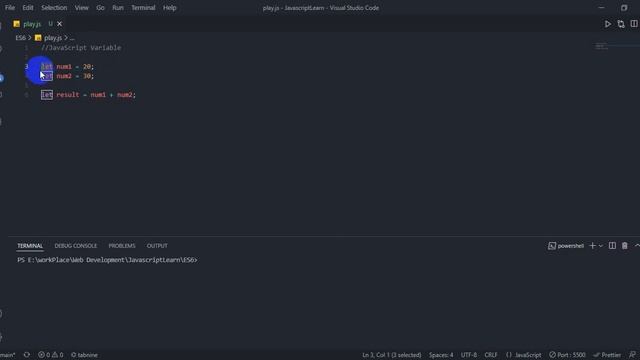
Task: Click the comment line //JavaScript Variable
Action: (x=81, y=48)
